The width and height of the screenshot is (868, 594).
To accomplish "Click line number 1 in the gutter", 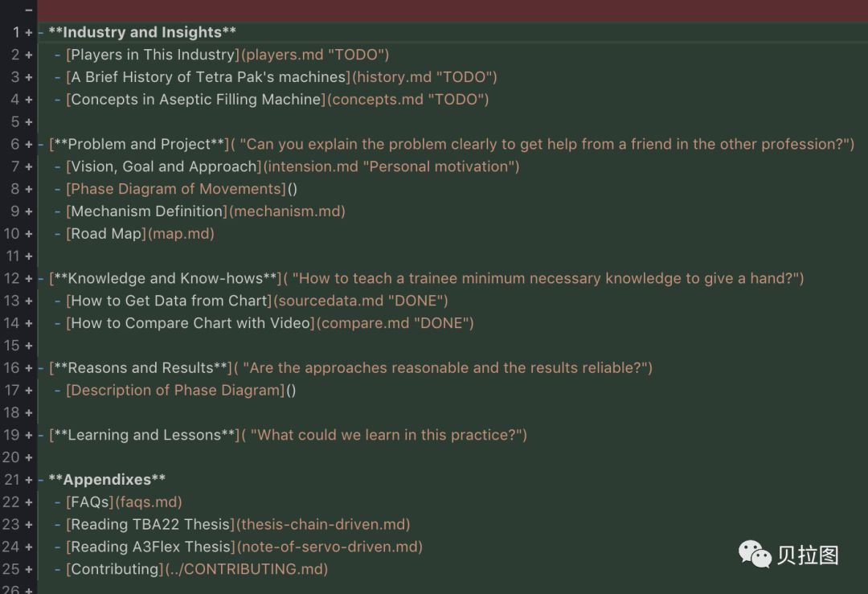I will click(15, 32).
